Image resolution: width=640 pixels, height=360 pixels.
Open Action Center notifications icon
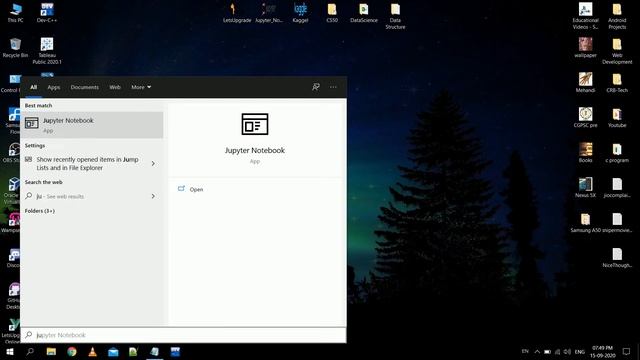pos(626,351)
